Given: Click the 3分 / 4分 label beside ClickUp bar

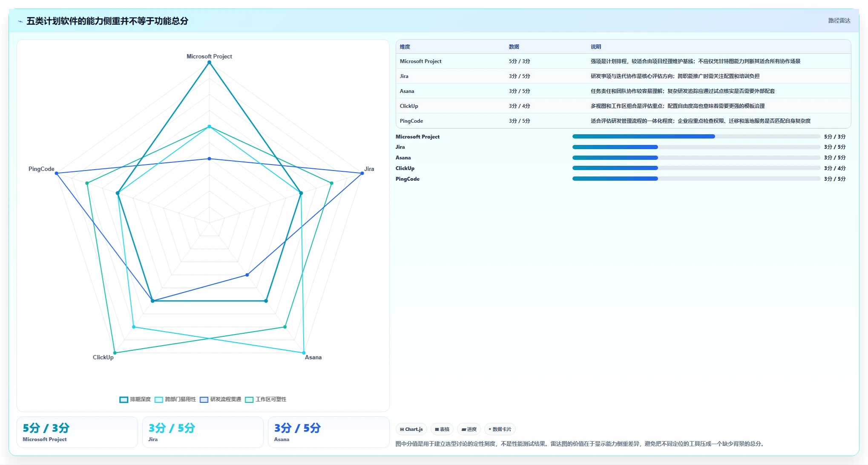Looking at the screenshot, I should pyautogui.click(x=835, y=168).
